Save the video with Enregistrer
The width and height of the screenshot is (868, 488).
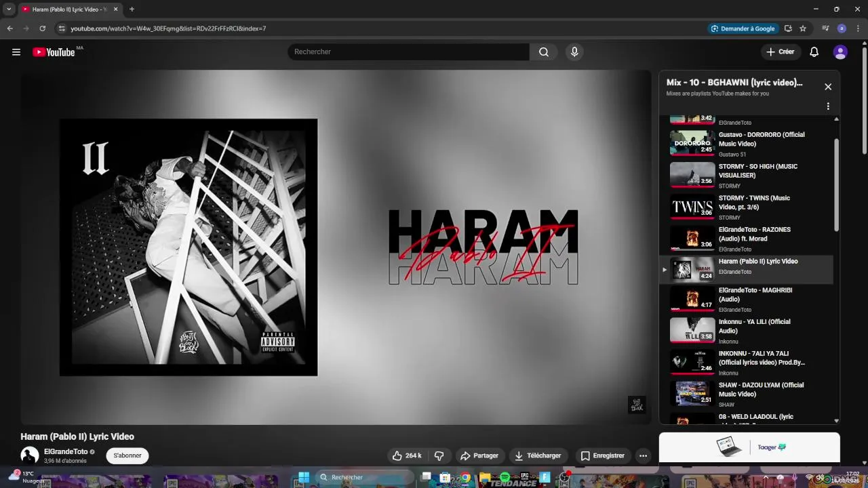click(x=602, y=455)
